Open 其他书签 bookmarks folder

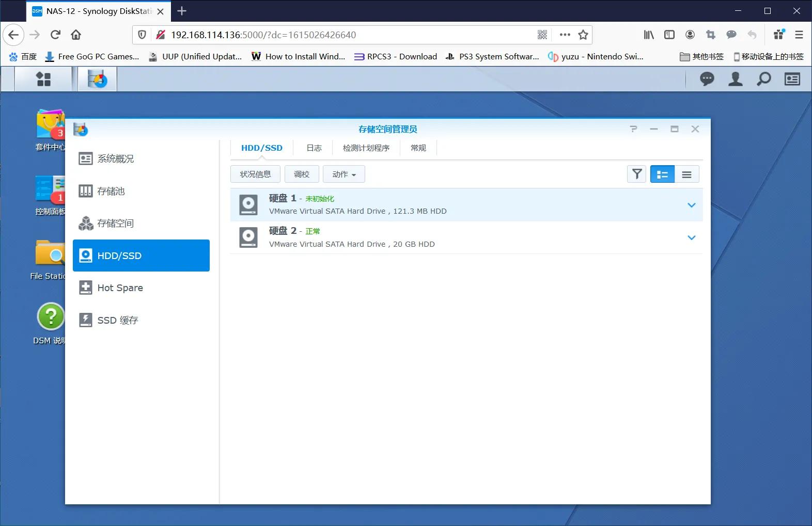[701, 56]
